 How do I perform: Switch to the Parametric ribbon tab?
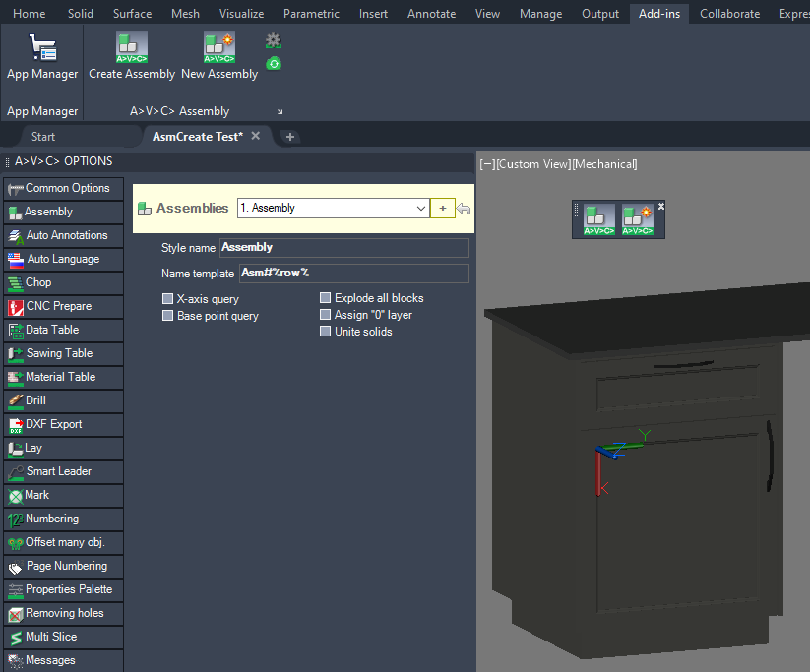(x=311, y=14)
